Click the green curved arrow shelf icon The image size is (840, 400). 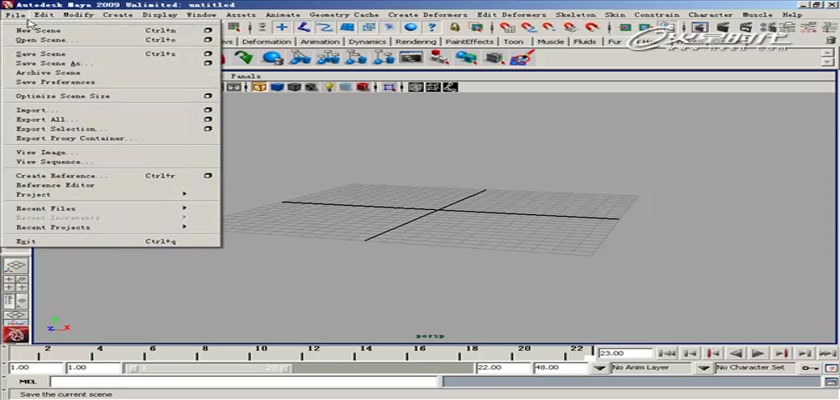point(243,57)
